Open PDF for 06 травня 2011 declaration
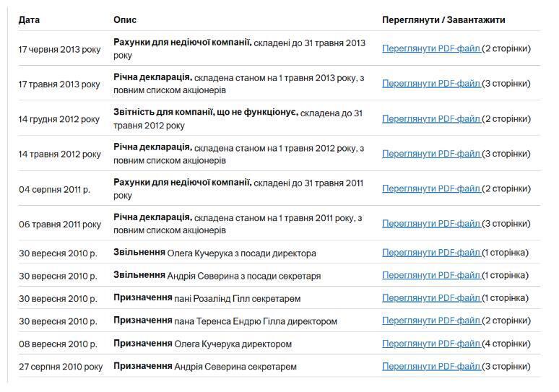Image resolution: width=559 pixels, height=392 pixels. (x=430, y=224)
